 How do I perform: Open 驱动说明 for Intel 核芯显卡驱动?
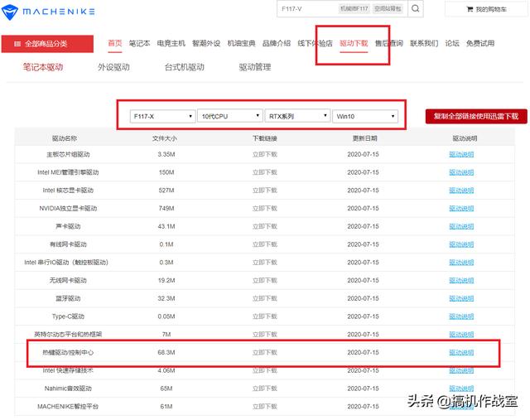click(461, 191)
